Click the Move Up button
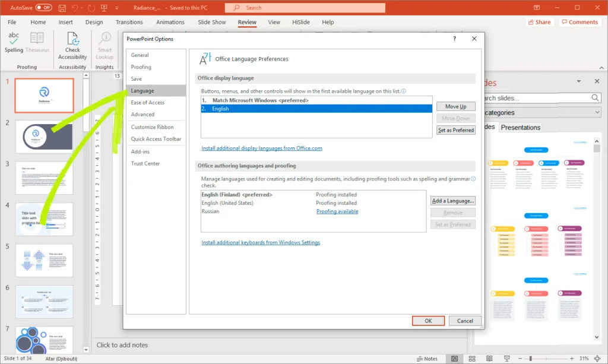608x364 pixels. (455, 107)
